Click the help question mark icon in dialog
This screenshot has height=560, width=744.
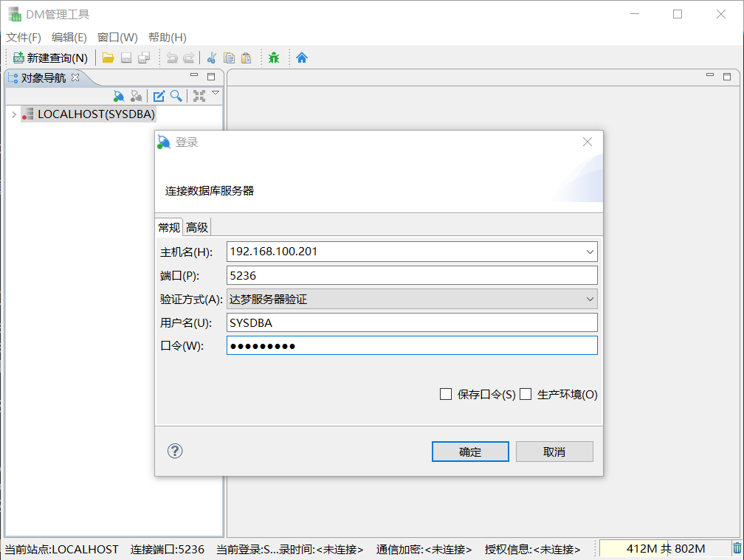[175, 451]
